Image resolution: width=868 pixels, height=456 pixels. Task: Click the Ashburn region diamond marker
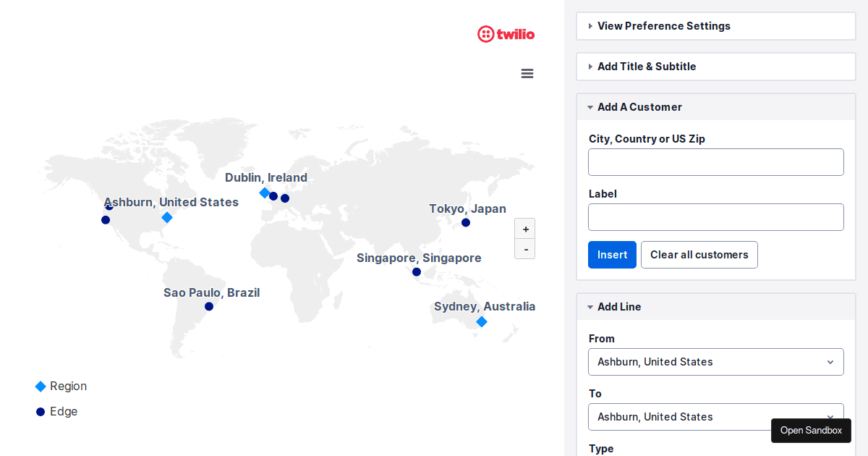click(167, 217)
